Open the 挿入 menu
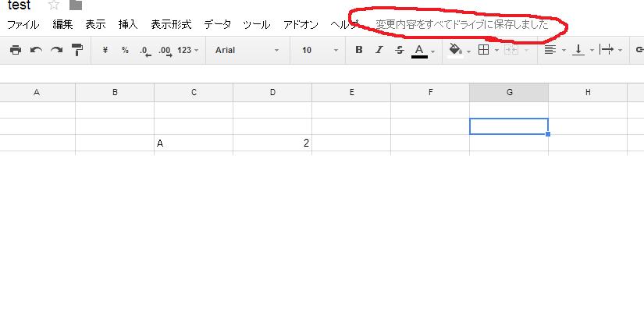 click(128, 25)
